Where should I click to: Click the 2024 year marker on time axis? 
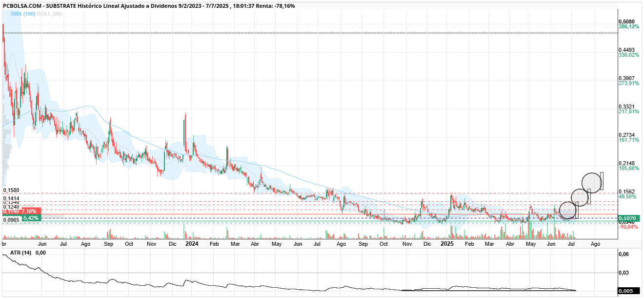pyautogui.click(x=192, y=243)
